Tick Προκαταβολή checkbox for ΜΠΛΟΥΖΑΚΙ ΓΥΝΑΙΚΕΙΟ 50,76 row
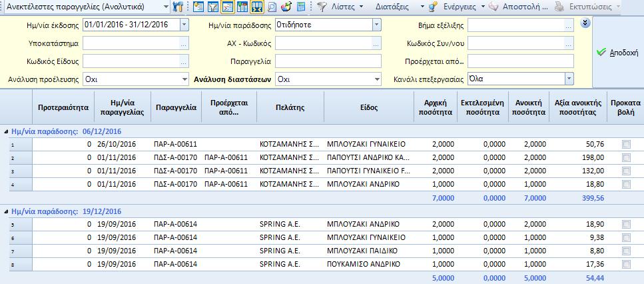644x284 pixels. point(626,144)
